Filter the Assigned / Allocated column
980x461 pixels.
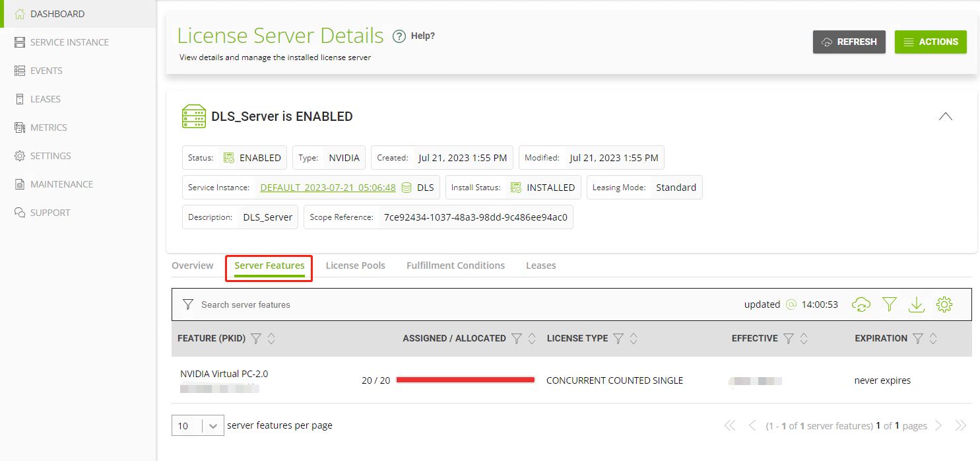pyautogui.click(x=517, y=339)
